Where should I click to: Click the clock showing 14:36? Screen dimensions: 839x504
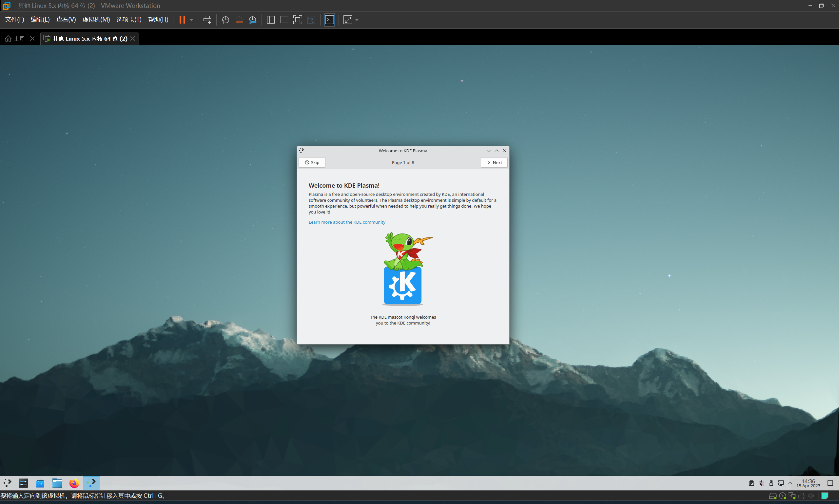(808, 483)
